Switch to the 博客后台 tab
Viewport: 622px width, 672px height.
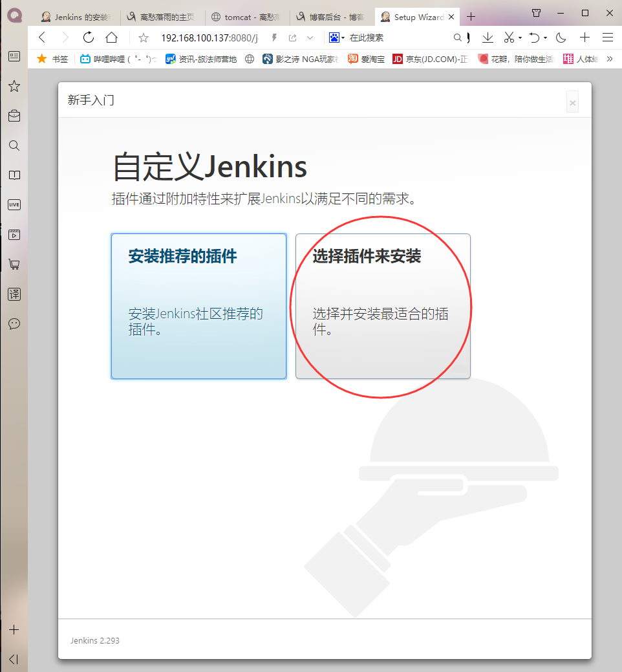tap(330, 17)
